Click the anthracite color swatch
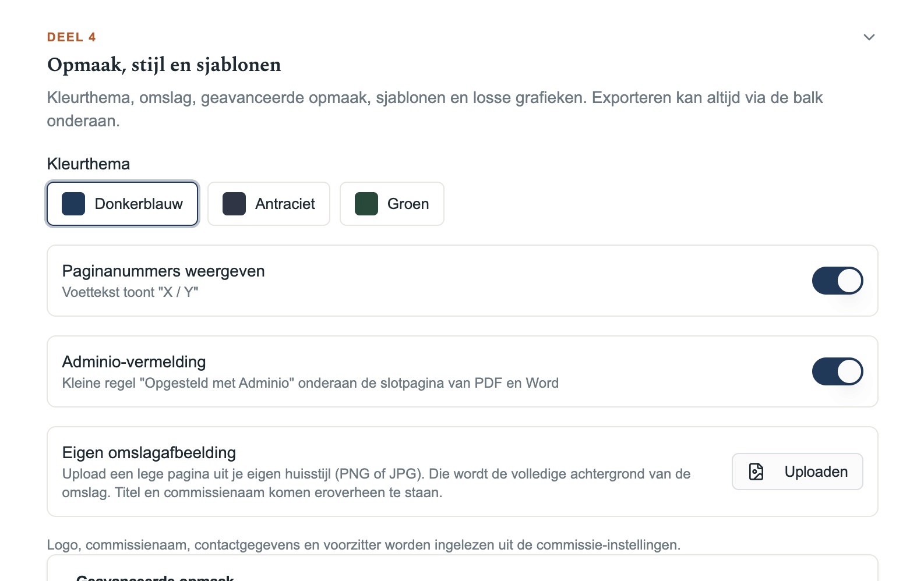924x581 pixels. pyautogui.click(x=234, y=204)
